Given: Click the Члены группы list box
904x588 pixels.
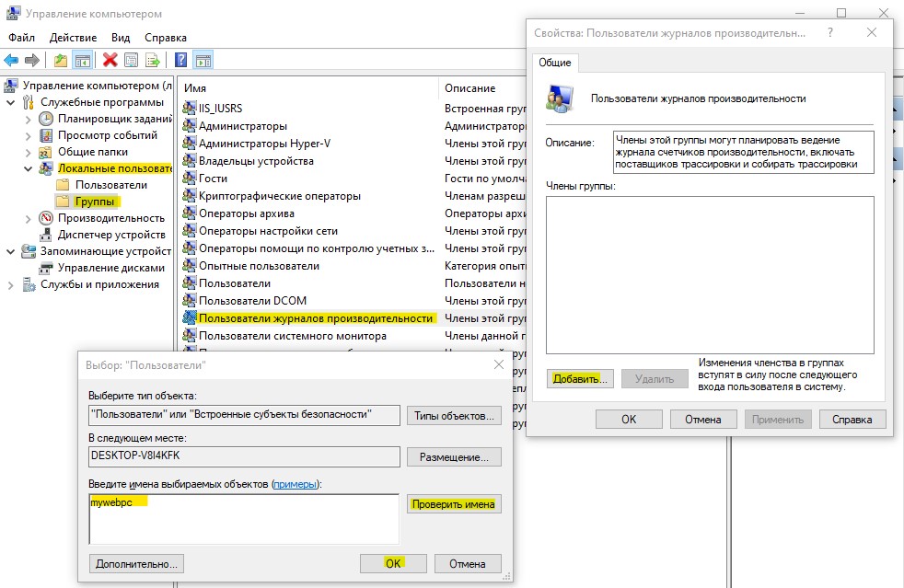Looking at the screenshot, I should pos(710,275).
